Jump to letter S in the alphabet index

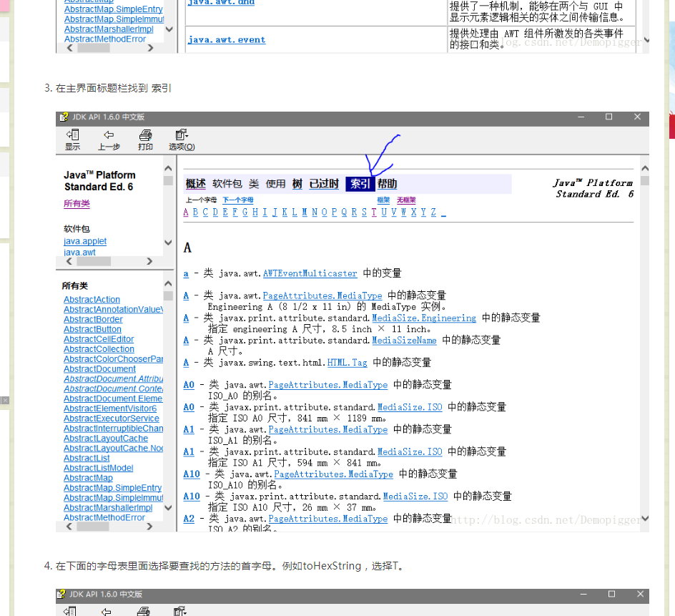pos(364,212)
